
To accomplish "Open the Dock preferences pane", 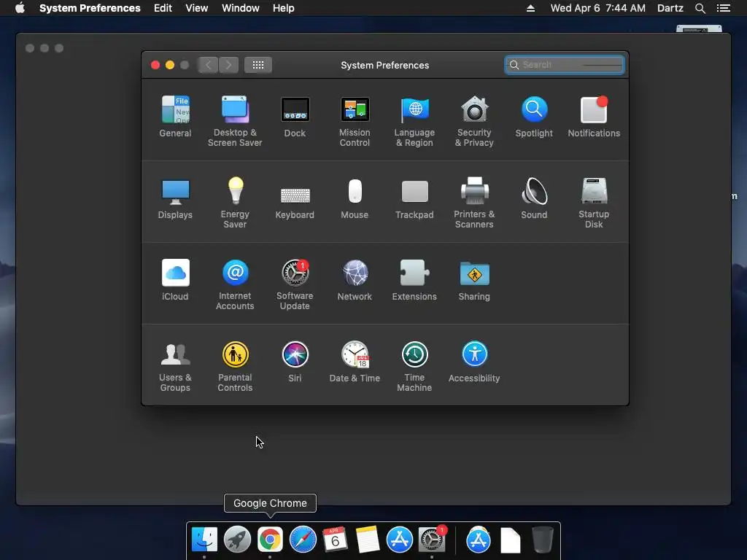I will 295,117.
